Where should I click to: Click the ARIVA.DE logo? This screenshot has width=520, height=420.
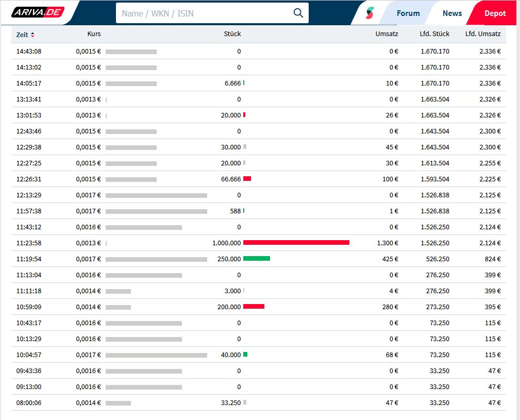click(x=37, y=12)
